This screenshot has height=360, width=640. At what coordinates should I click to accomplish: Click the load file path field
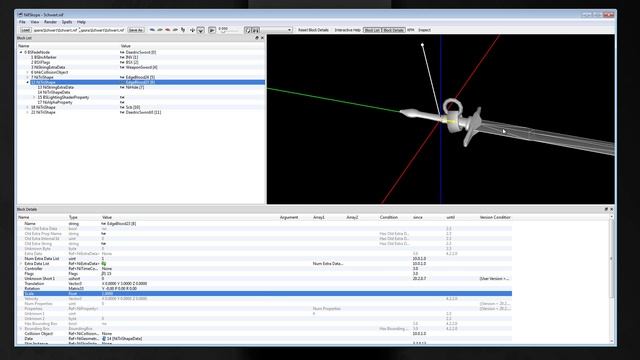point(55,30)
